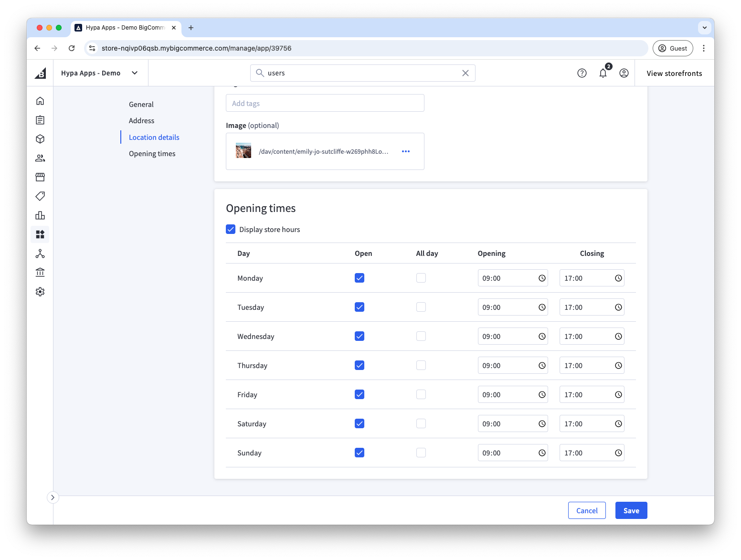This screenshot has width=741, height=560.
Task: Open the browser tab list dropdown
Action: (704, 28)
